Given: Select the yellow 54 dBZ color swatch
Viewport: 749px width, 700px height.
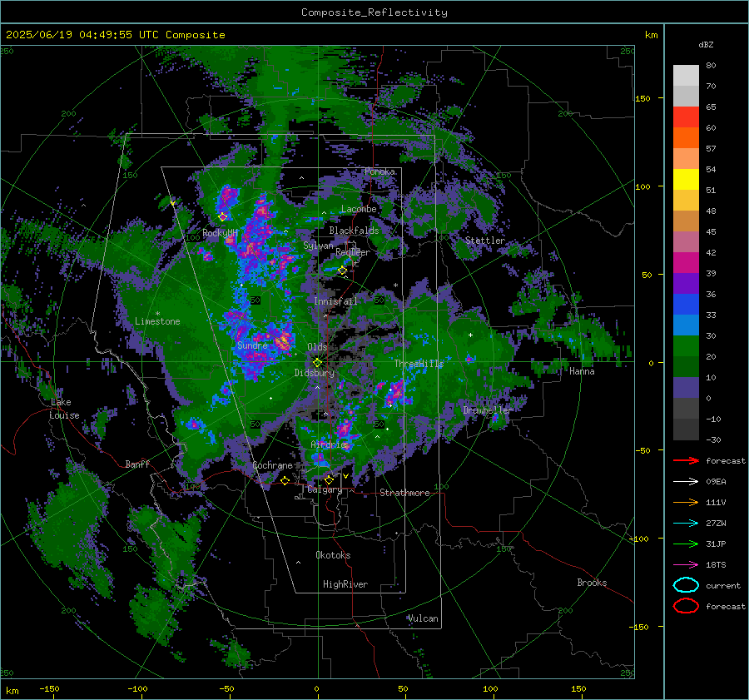Looking at the screenshot, I should click(x=686, y=179).
